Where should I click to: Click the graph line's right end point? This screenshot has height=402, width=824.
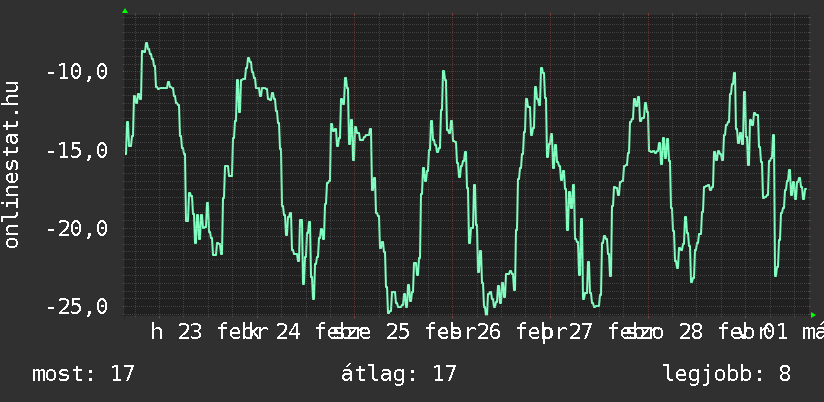pyautogui.click(x=805, y=187)
